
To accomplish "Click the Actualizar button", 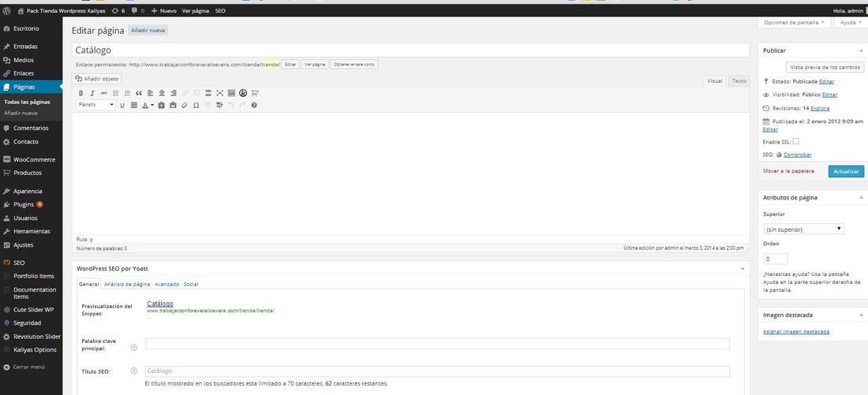I will [x=846, y=172].
